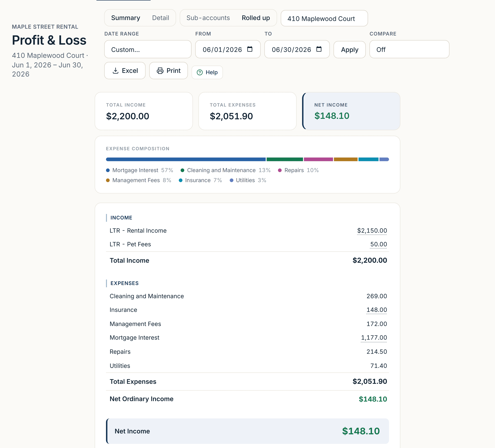Screen dimensions: 495x448
Task: Click the magenta Repairs bar segment
Action: click(318, 159)
